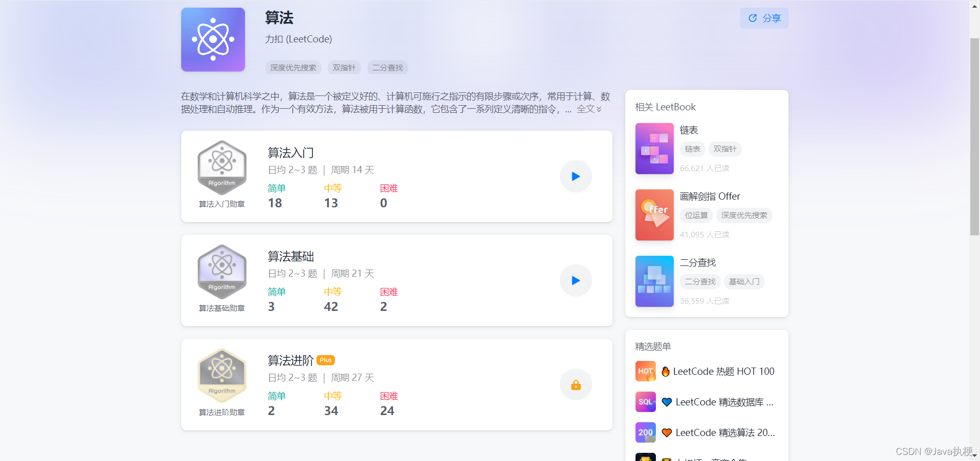
Task: Click the orange heart icon beside 精选算法
Action: 667,433
